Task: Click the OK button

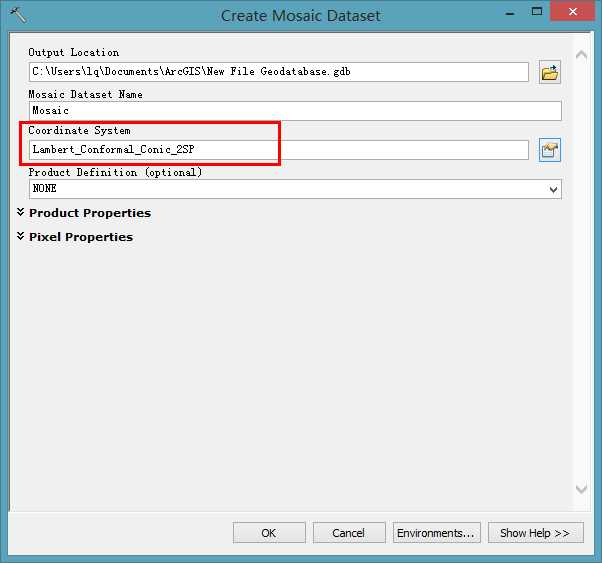Action: (x=269, y=533)
